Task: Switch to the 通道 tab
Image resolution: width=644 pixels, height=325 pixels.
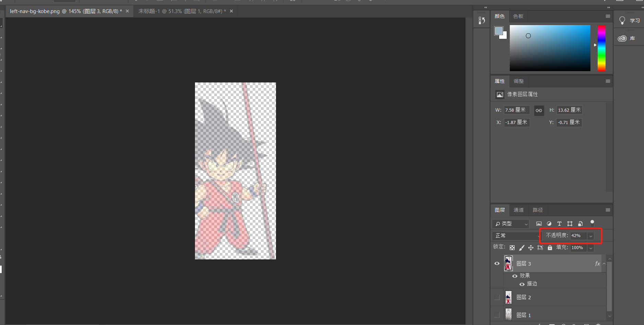Action: coord(518,210)
